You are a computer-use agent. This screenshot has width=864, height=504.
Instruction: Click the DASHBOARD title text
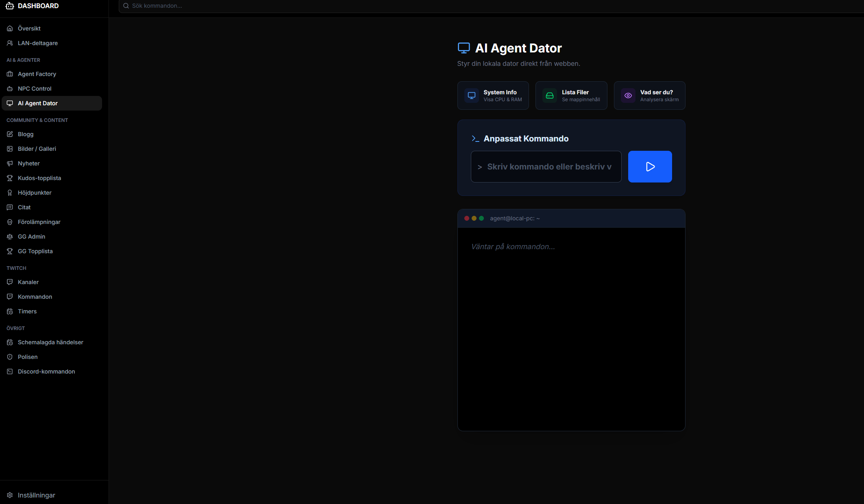point(38,6)
